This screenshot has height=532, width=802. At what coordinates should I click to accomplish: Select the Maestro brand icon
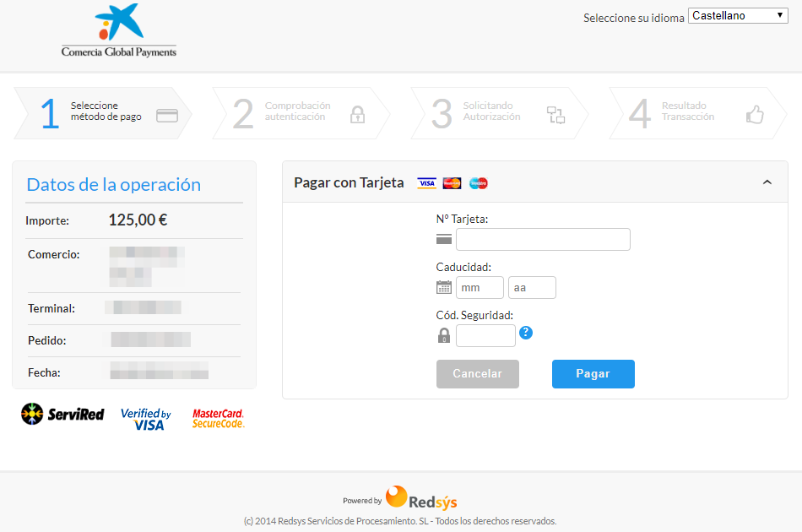coord(478,182)
